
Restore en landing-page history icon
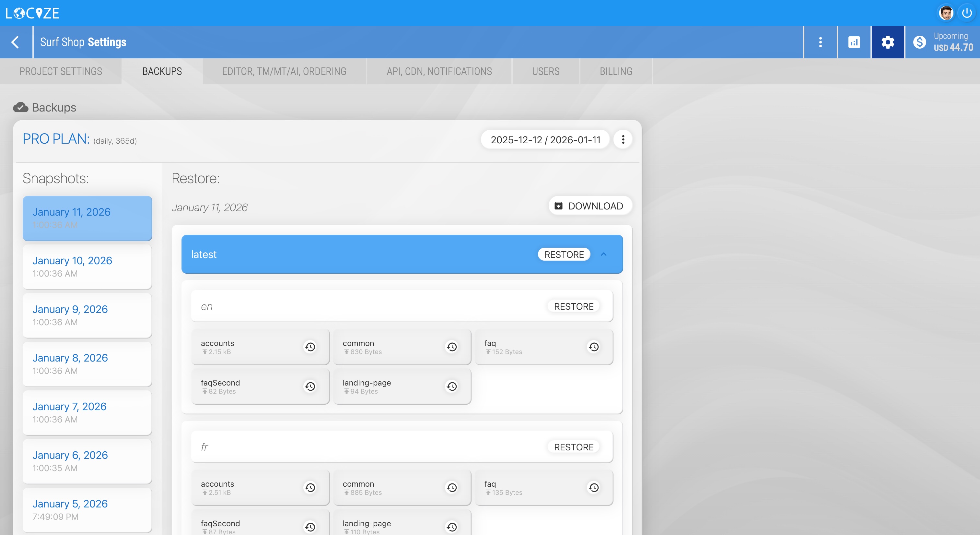coord(451,386)
